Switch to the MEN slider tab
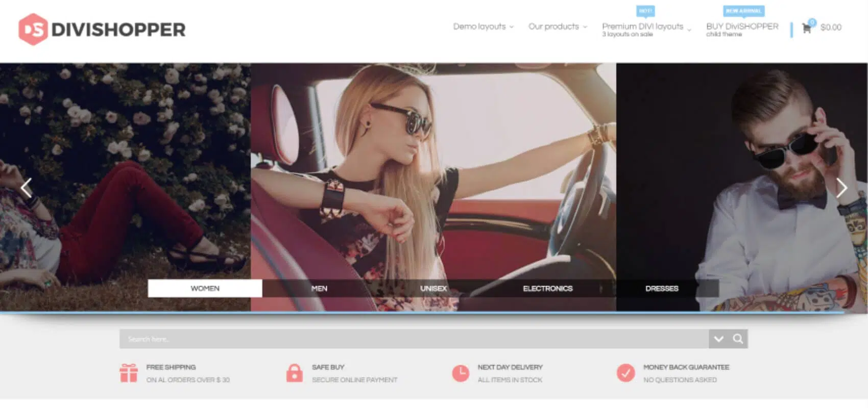 coord(319,288)
